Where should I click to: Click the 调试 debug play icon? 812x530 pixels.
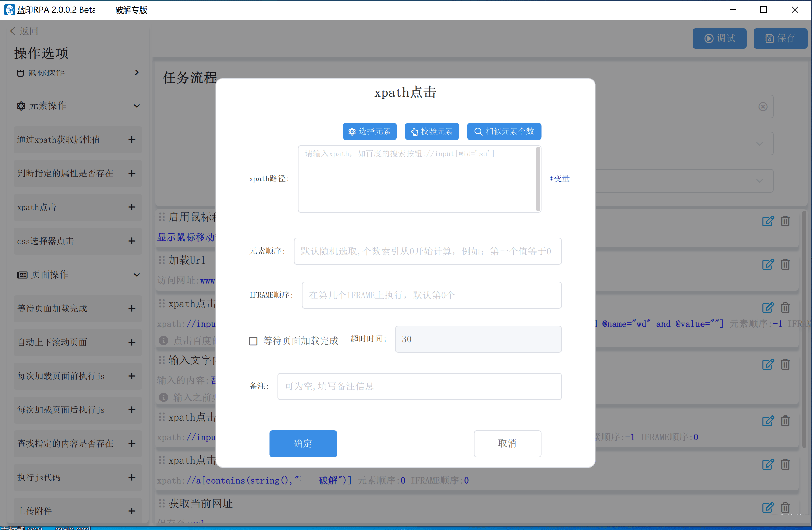click(709, 38)
